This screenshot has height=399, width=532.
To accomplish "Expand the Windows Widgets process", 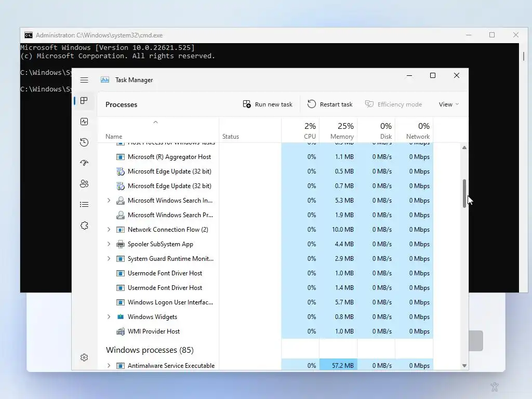I will coord(109,316).
